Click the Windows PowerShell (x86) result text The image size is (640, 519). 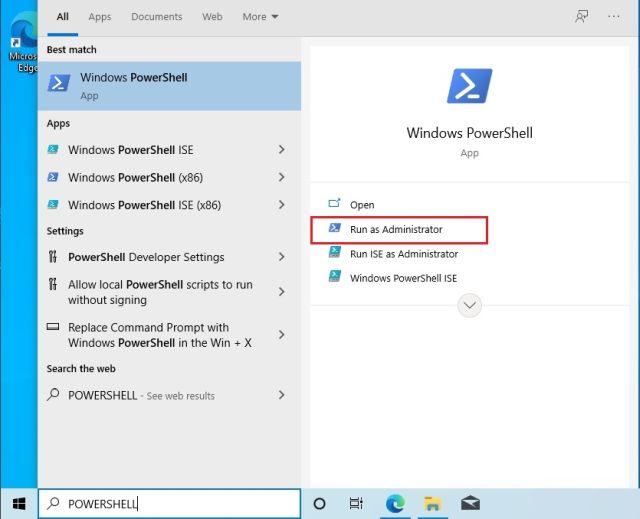point(136,177)
